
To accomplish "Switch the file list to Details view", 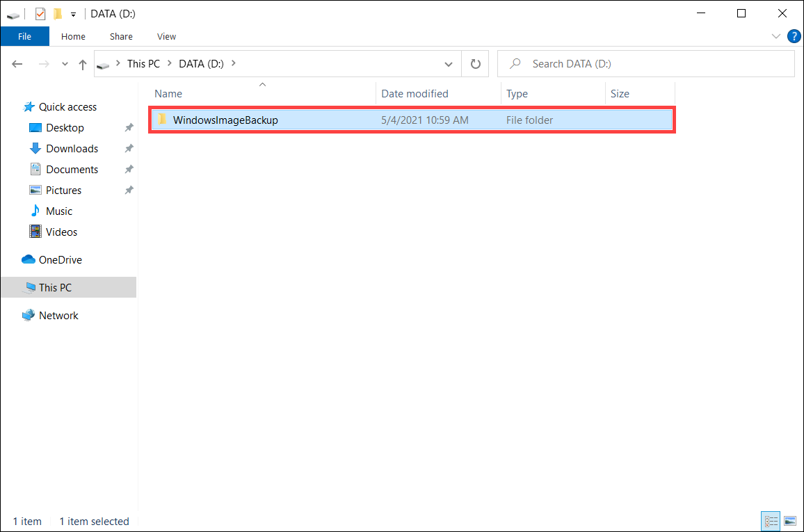I will click(771, 521).
